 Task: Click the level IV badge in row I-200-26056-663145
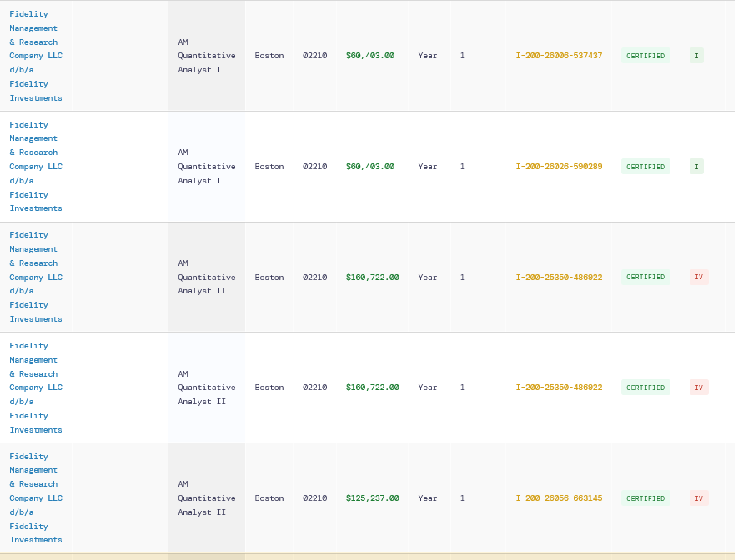click(x=699, y=498)
